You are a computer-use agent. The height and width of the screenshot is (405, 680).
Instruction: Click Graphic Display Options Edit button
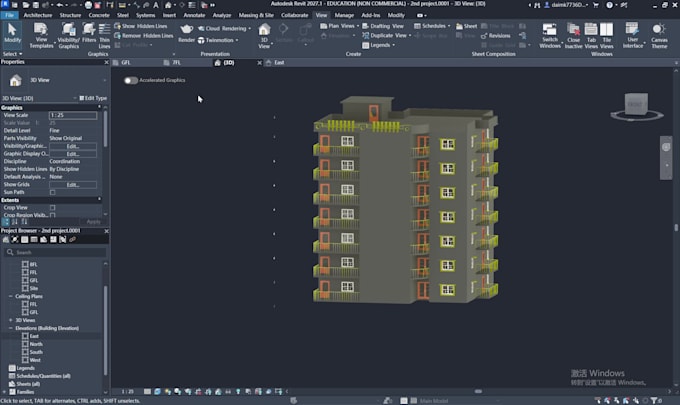point(72,154)
